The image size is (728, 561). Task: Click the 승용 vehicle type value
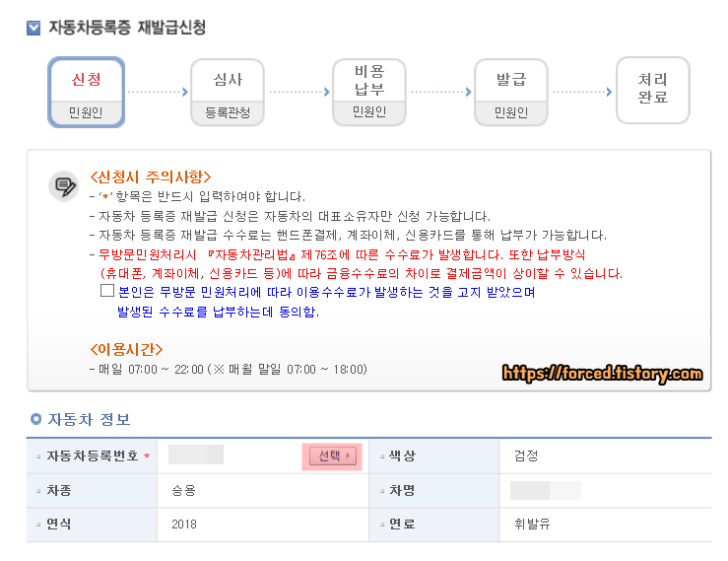[x=183, y=490]
